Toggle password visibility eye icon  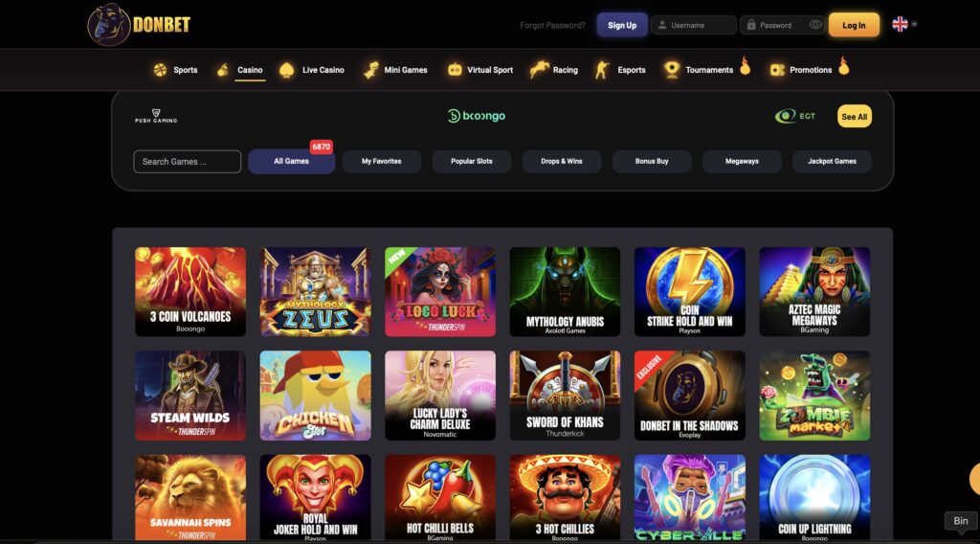[x=815, y=25]
